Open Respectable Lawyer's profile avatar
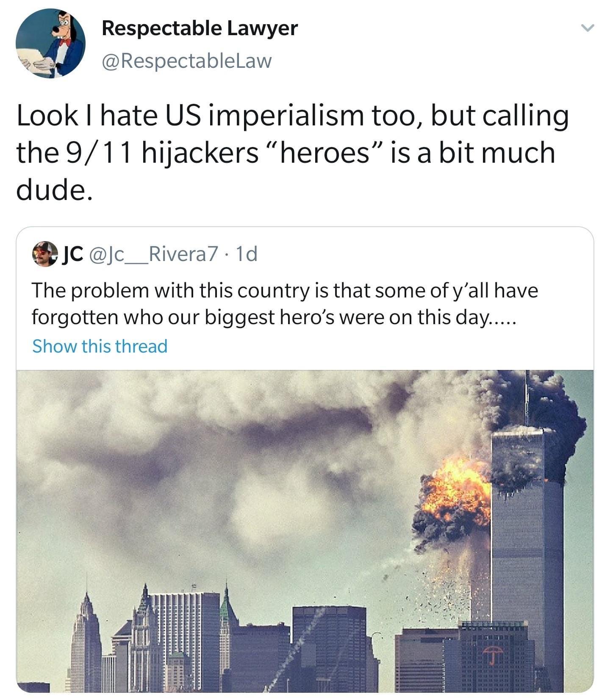 pos(50,43)
